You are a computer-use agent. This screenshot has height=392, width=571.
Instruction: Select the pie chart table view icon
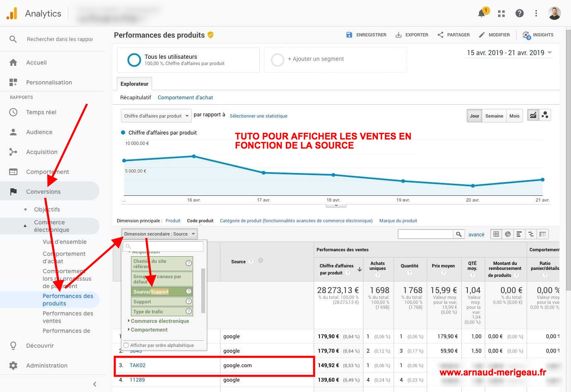pyautogui.click(x=508, y=234)
